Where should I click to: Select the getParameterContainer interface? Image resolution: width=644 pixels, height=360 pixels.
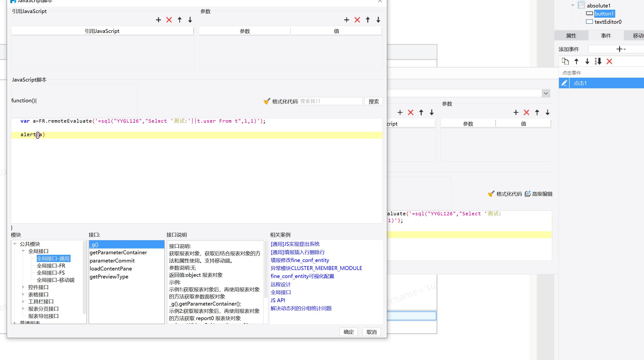[126, 252]
